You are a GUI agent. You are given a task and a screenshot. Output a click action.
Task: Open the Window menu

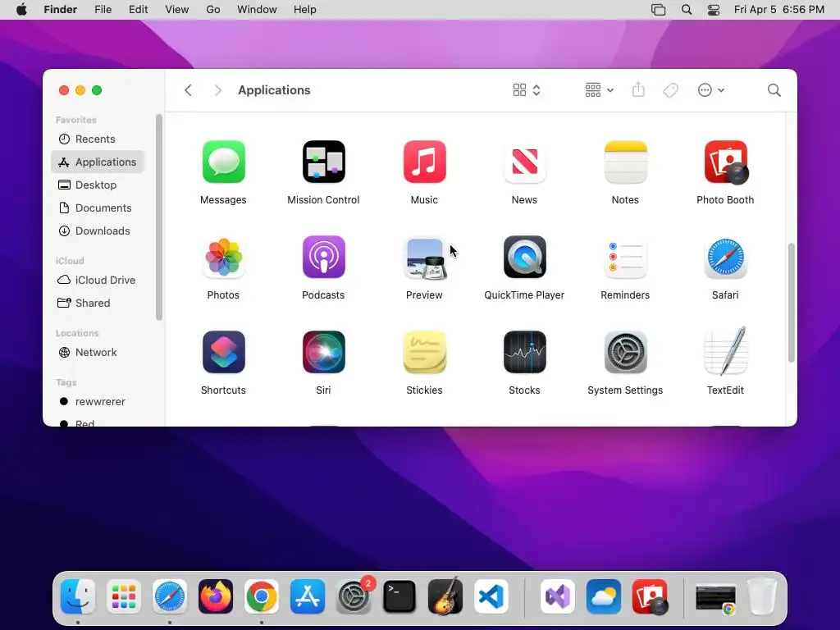[x=257, y=10]
